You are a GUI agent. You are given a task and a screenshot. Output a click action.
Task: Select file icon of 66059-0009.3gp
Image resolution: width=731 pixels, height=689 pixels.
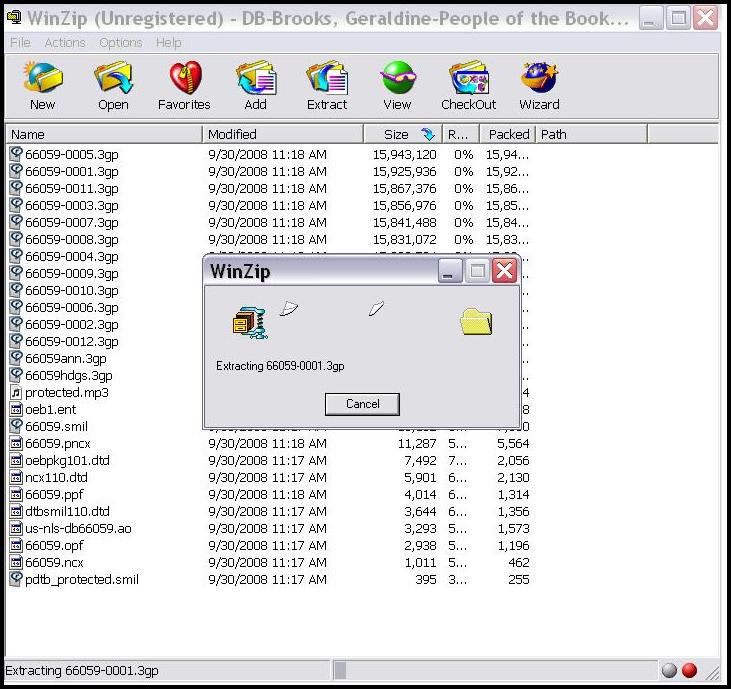coord(16,273)
